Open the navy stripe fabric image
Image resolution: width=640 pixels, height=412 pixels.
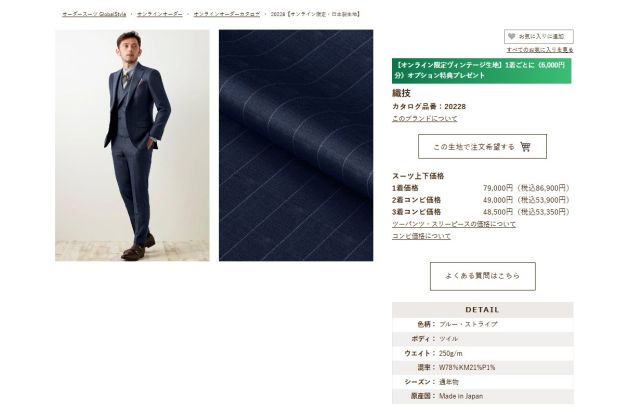[296, 145]
